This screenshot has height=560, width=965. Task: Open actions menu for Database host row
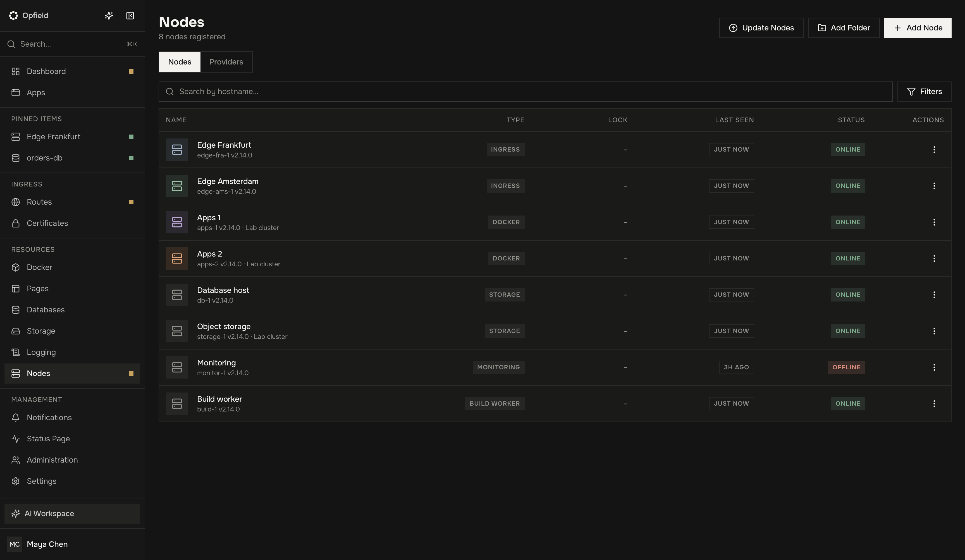point(934,295)
